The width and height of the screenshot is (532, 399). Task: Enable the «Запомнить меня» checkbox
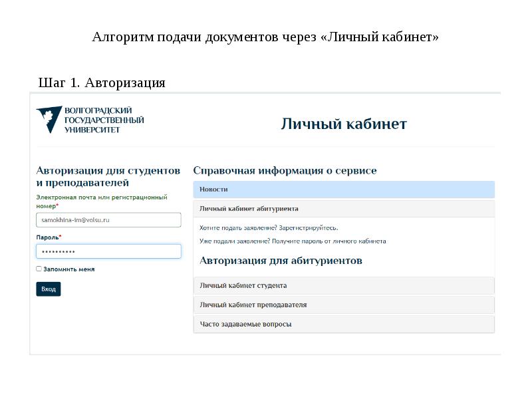39,269
